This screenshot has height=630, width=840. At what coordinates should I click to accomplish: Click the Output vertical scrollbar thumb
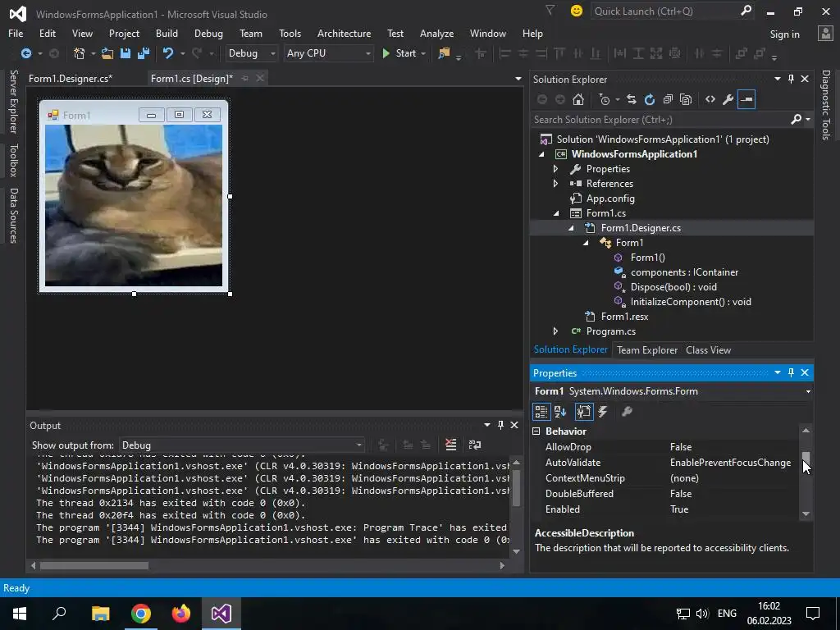(517, 487)
